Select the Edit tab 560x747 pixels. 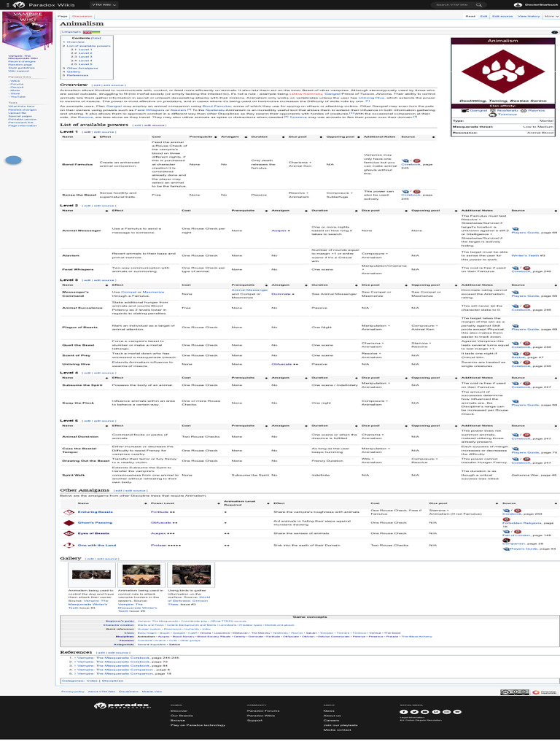click(x=483, y=16)
